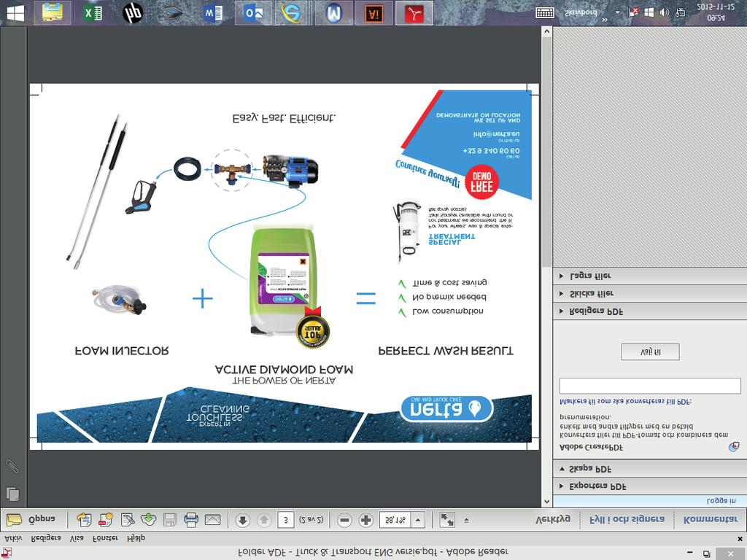Show hidden tray icons with the small arrow
747x560 pixels.
[x=618, y=12]
